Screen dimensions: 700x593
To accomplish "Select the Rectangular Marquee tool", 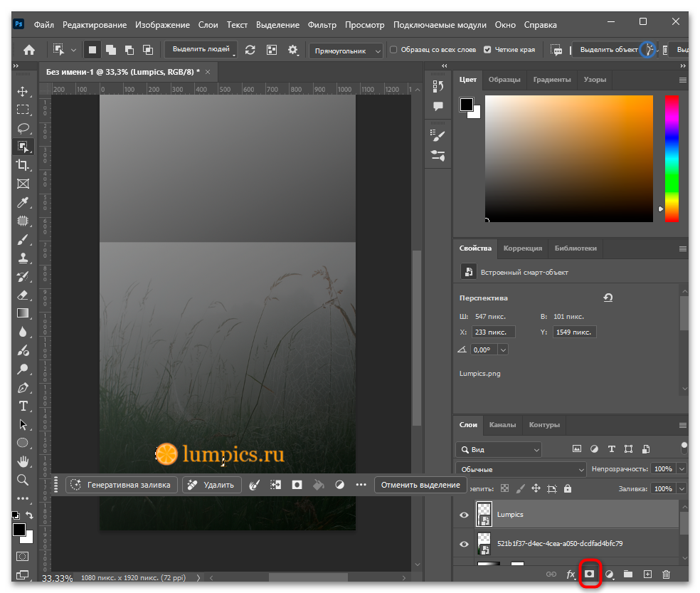I will click(x=23, y=110).
